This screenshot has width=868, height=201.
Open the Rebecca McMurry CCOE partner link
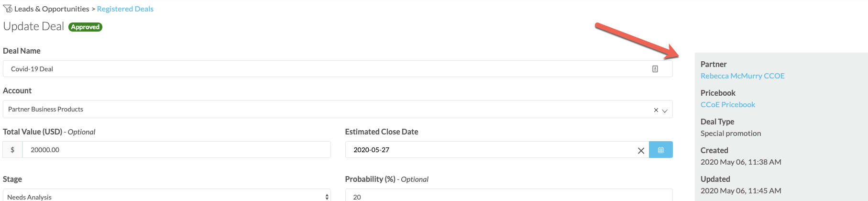coord(742,76)
